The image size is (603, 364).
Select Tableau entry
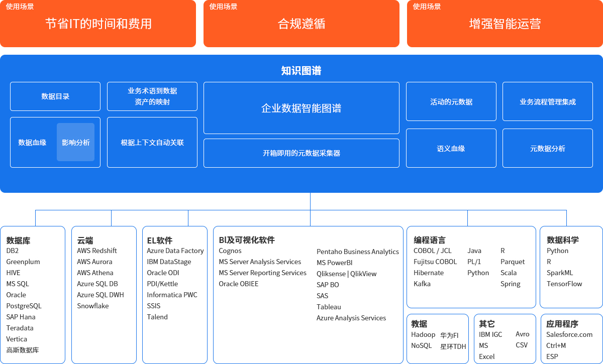click(329, 307)
